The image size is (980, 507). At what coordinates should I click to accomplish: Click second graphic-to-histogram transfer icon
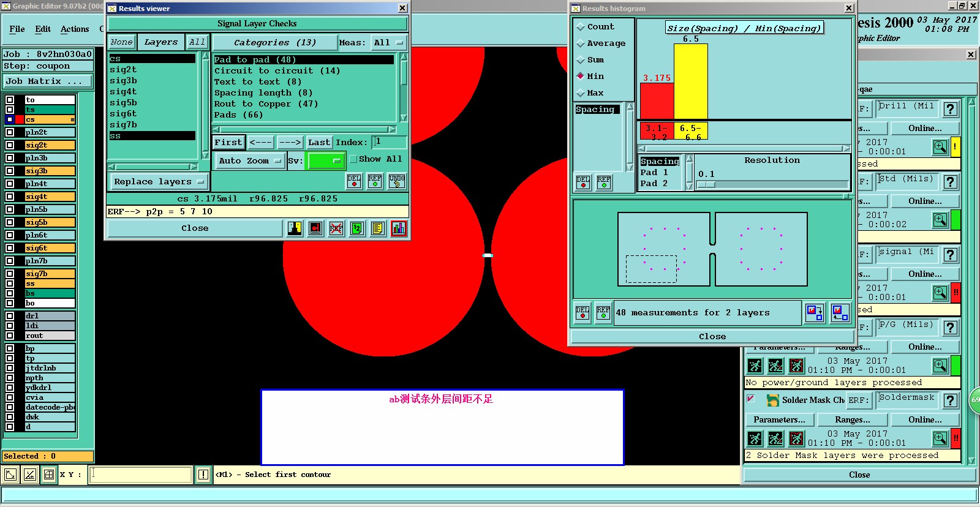click(x=840, y=313)
